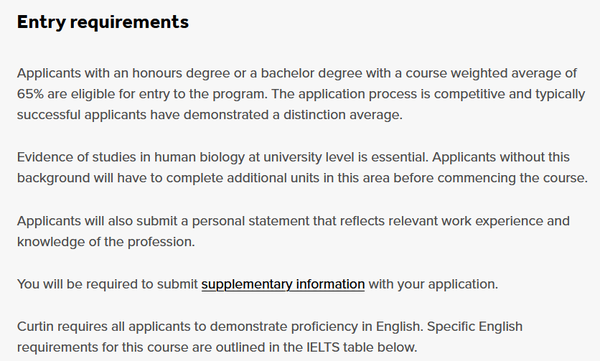Click the line beginning 'background will have to complete'
Viewport: 600px width, 361px height.
click(302, 178)
